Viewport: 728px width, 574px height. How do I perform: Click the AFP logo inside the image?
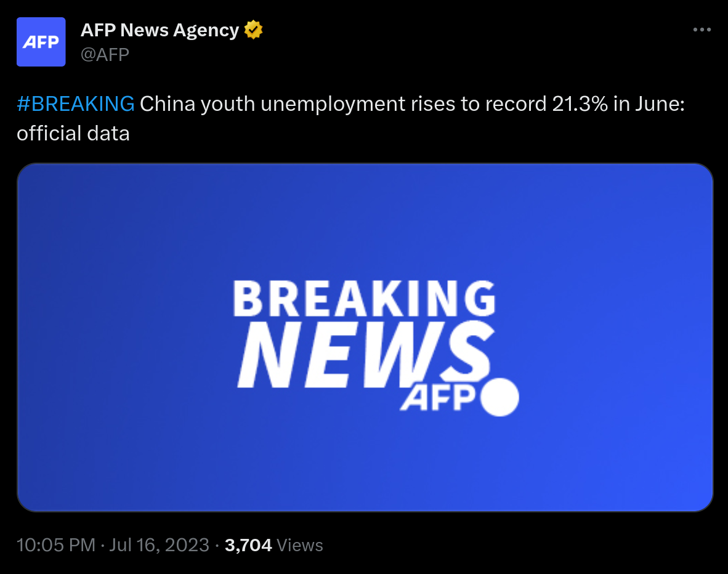coord(437,398)
